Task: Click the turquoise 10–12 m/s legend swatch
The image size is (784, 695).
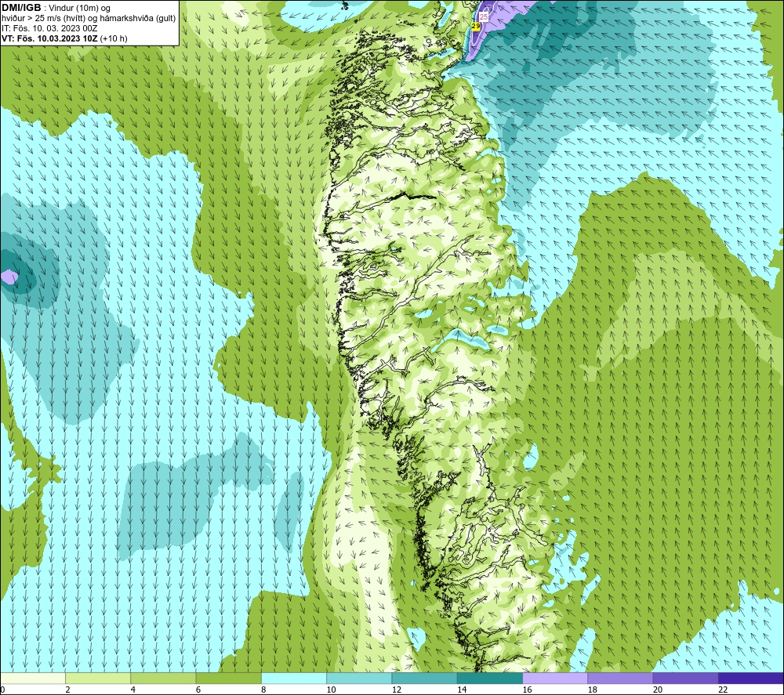Action: [x=359, y=678]
